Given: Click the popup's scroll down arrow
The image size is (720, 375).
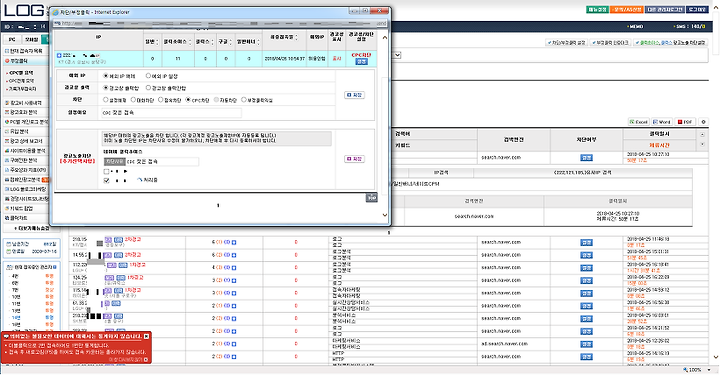Looking at the screenshot, I should (385, 215).
